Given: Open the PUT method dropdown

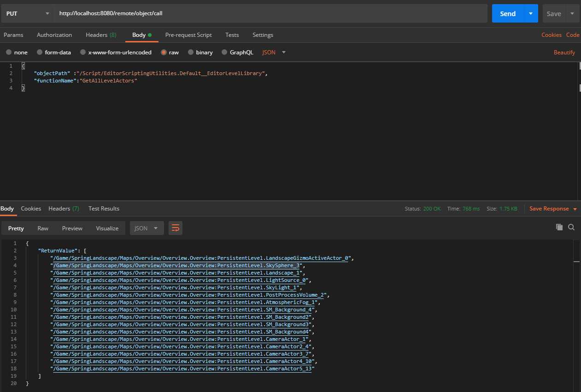Looking at the screenshot, I should 27,13.
